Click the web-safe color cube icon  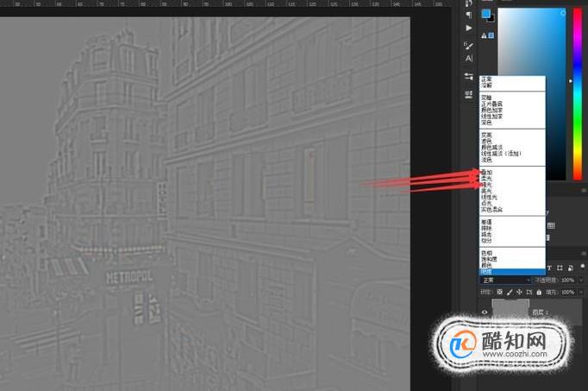pos(491,35)
